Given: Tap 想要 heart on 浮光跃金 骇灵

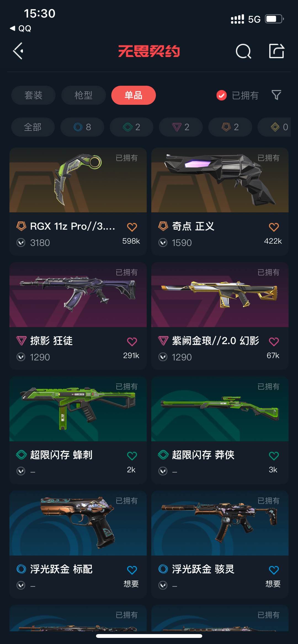Looking at the screenshot, I should click(274, 570).
